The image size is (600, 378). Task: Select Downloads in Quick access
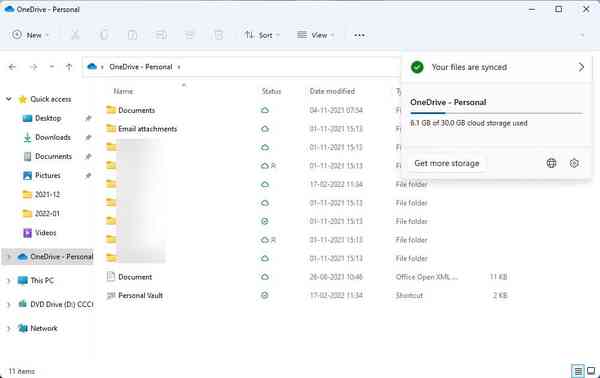pyautogui.click(x=53, y=137)
